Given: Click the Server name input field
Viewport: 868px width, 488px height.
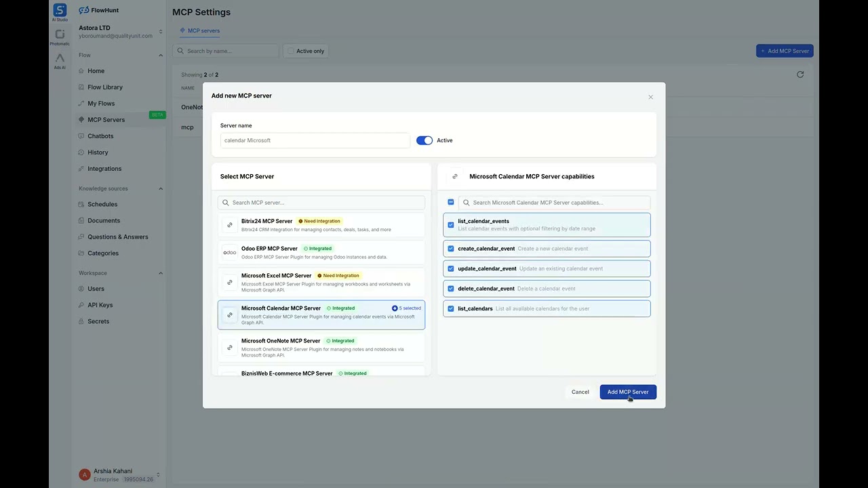Looking at the screenshot, I should tap(315, 140).
